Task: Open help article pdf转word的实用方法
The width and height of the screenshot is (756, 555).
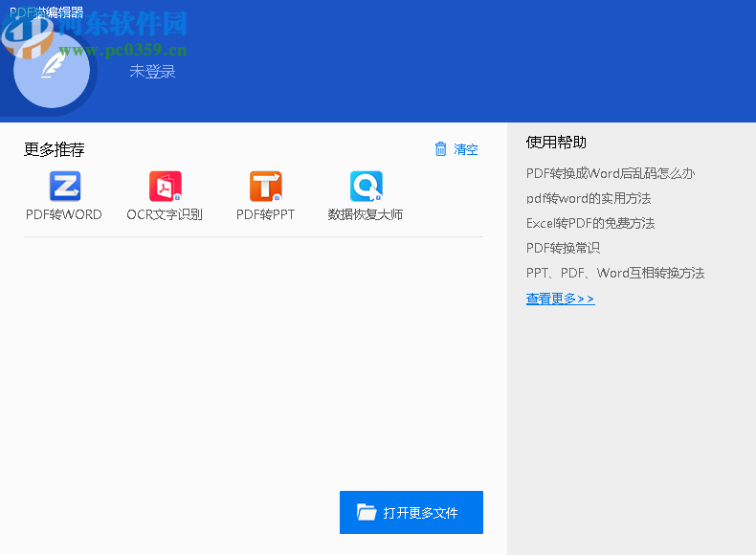Action: coord(589,198)
